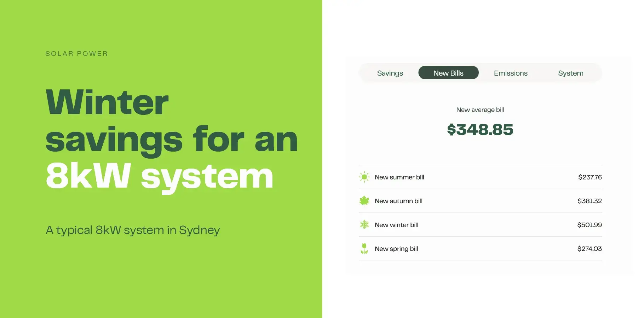
Task: Click the Sydney subtitle text
Action: (133, 230)
